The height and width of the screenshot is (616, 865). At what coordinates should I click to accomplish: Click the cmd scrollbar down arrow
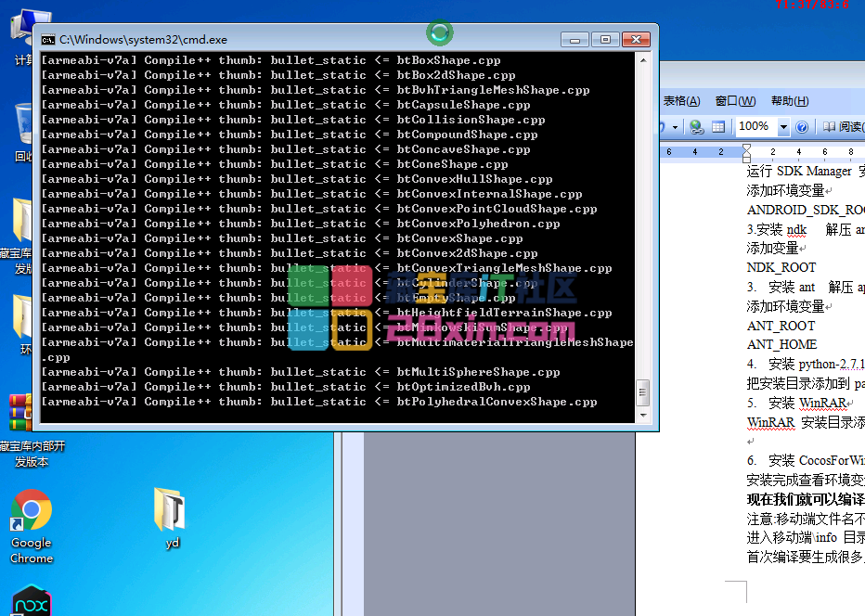[641, 416]
